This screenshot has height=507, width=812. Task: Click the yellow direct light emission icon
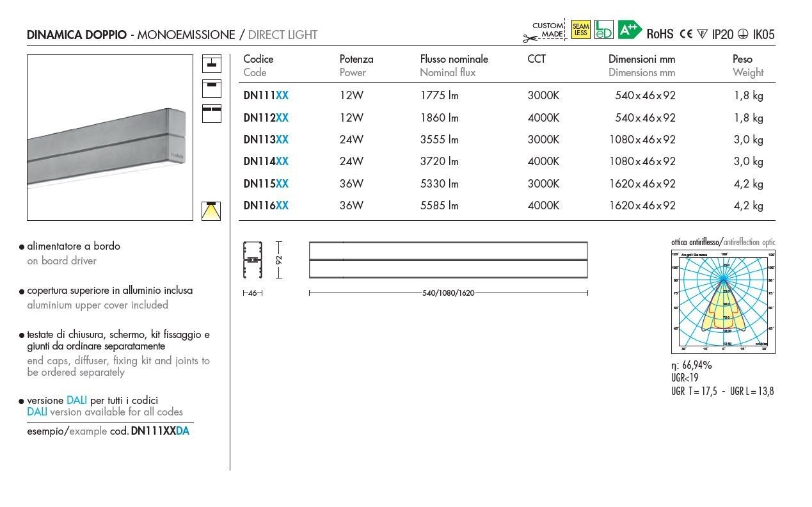[211, 211]
